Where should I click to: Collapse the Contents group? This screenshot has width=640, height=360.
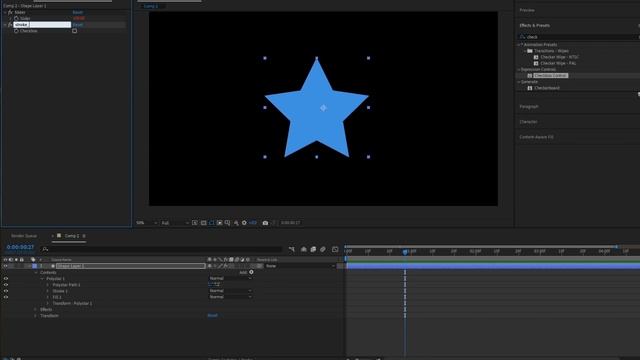(x=36, y=273)
